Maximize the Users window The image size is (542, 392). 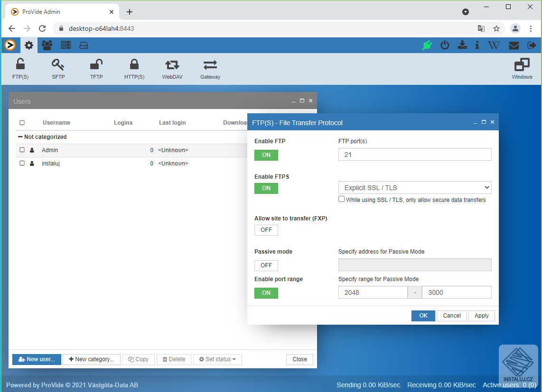(302, 100)
